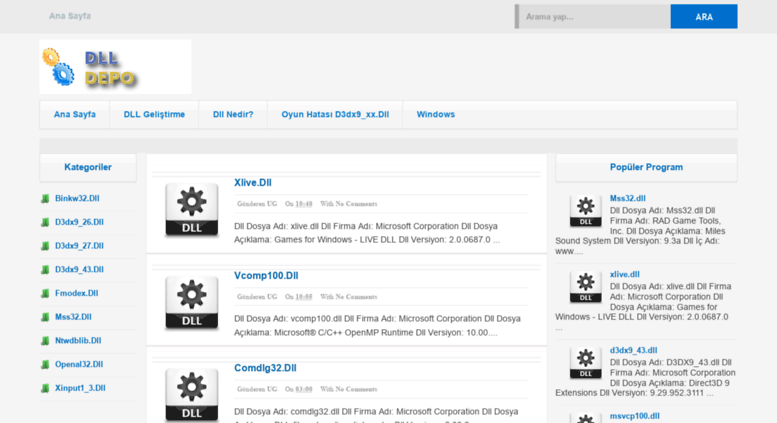Open Mss32.dll in Popüler Program
The height and width of the screenshot is (423, 777).
(x=627, y=198)
